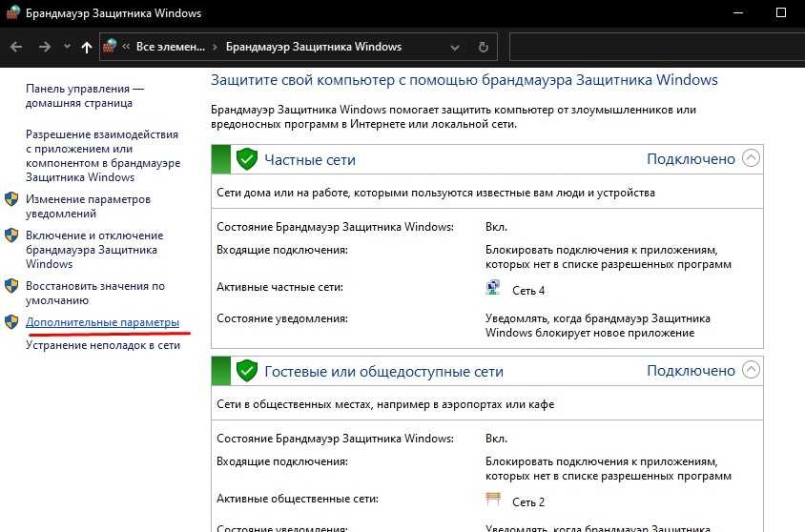Go up one folder level arrow

87,47
